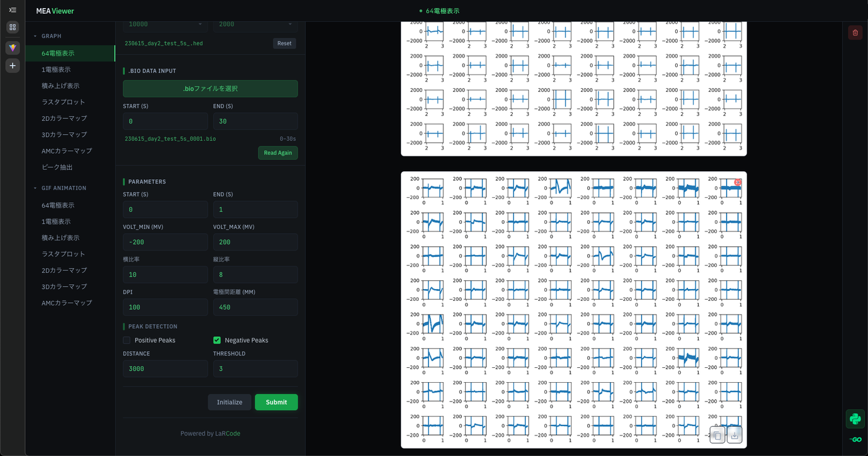Download the 64-electrode plot image
The width and height of the screenshot is (868, 456).
(734, 436)
